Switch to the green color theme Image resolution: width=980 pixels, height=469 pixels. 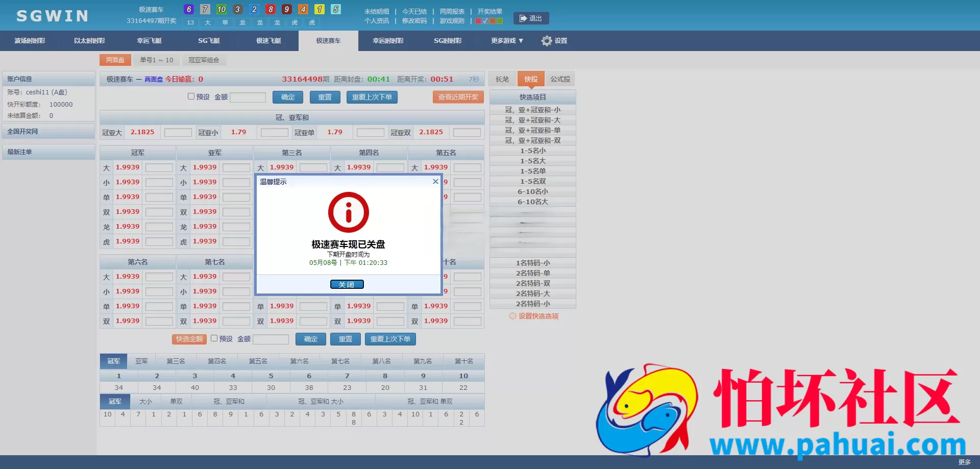[x=500, y=21]
